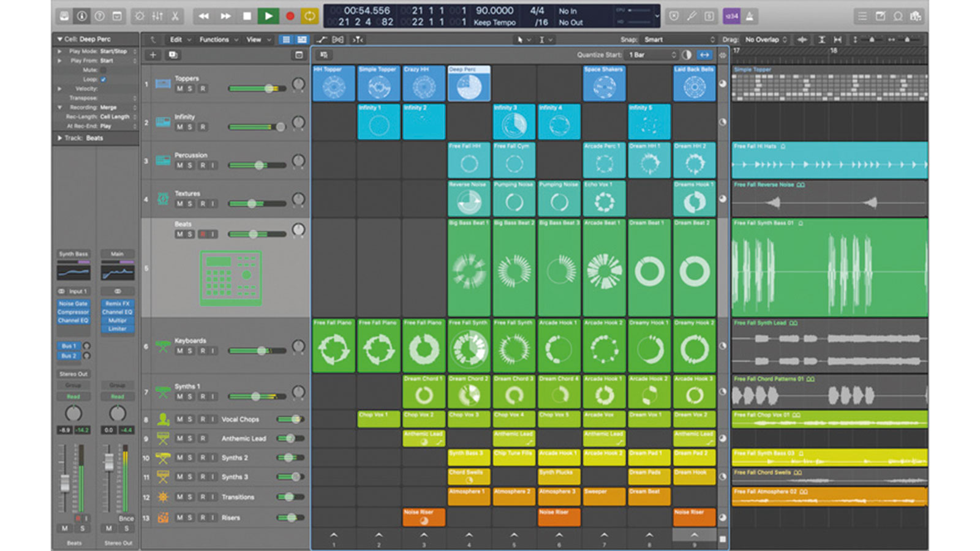
Task: Collapse the Cell: Deep Perc disclosure triangle
Action: [59, 39]
